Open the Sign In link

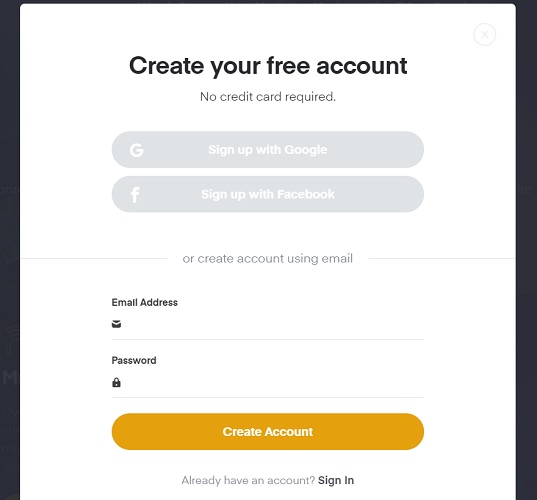[336, 480]
